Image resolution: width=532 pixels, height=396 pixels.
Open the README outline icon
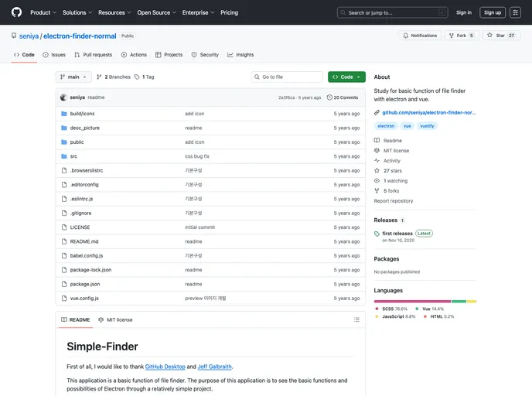[356, 319]
